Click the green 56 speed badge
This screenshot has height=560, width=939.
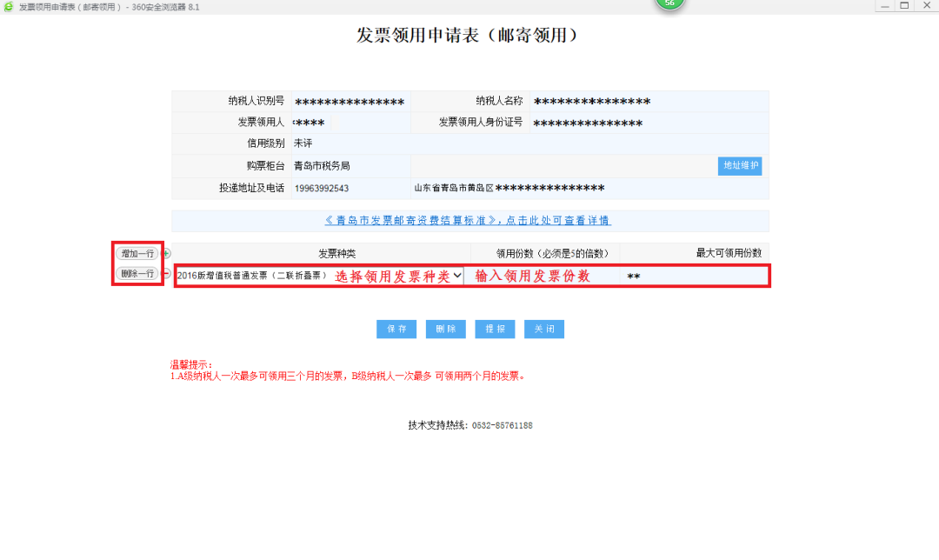pyautogui.click(x=669, y=3)
